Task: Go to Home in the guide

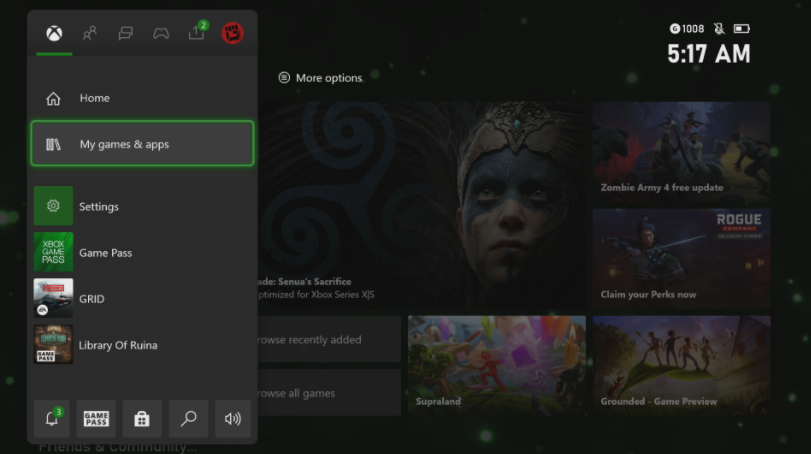Action: tap(142, 98)
